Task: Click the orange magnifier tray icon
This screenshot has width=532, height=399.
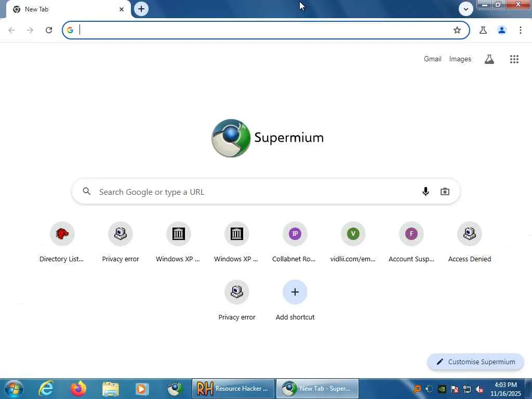Action: point(417,389)
